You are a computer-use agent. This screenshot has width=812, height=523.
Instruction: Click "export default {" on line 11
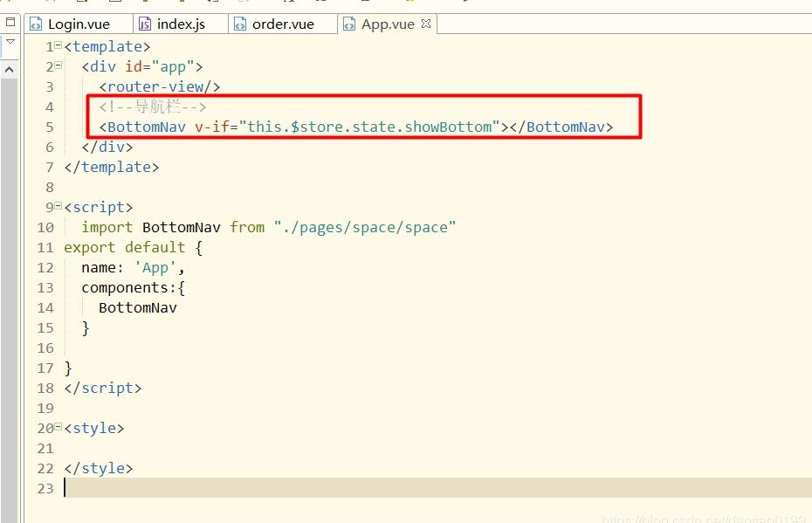coord(133,247)
